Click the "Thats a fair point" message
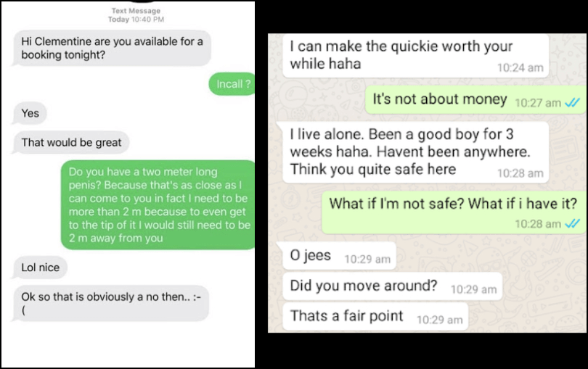This screenshot has width=588, height=369. 375,317
